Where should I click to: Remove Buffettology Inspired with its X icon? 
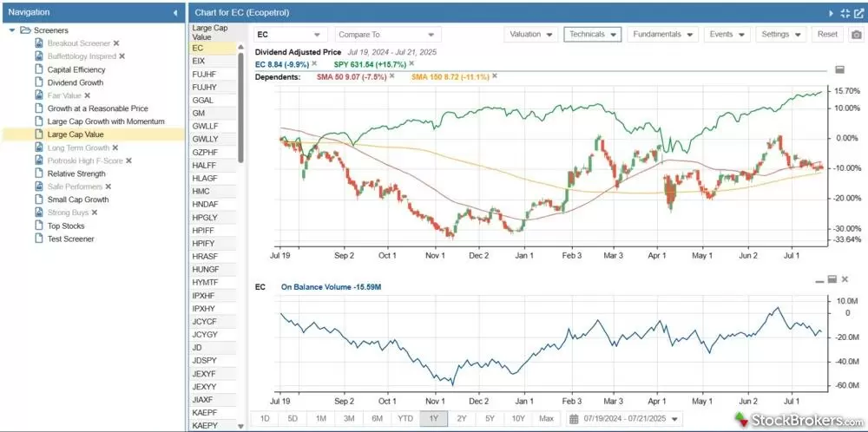coord(122,56)
